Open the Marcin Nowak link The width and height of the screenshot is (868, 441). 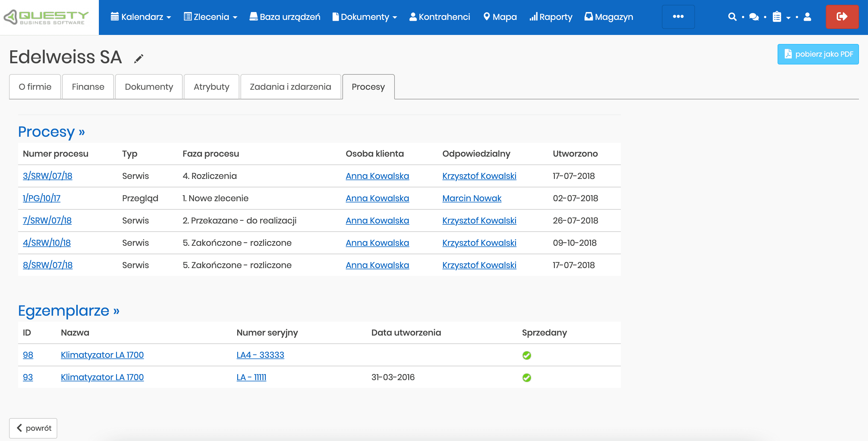click(x=472, y=198)
